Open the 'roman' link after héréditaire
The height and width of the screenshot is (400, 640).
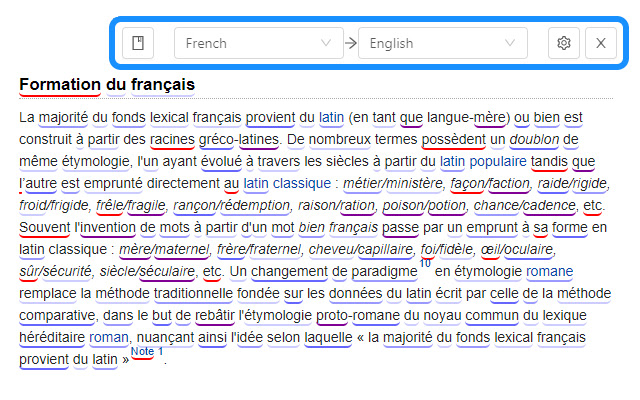click(x=109, y=338)
